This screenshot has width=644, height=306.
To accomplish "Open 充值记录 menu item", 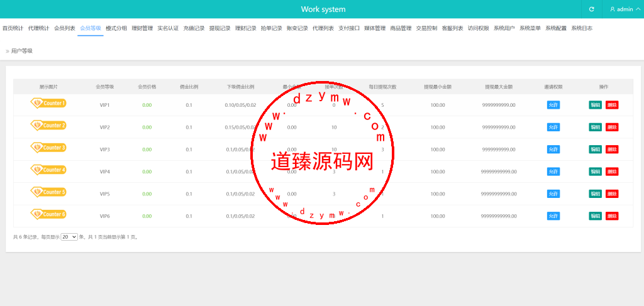I will pos(194,28).
